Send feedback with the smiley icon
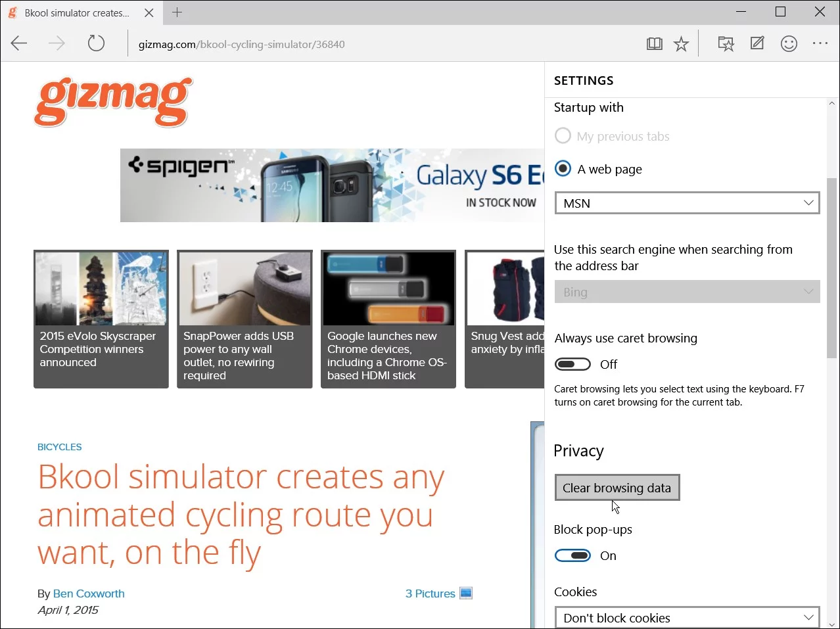Viewport: 840px width, 629px height. coord(788,43)
